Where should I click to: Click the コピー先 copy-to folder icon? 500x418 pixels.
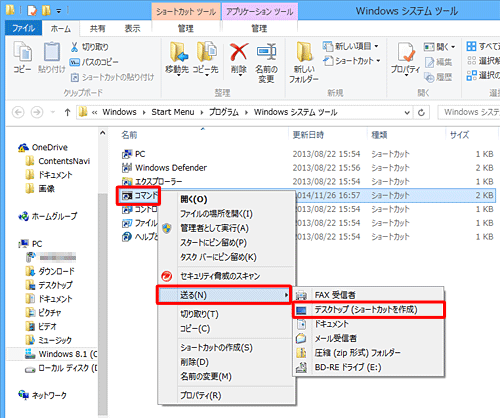tap(206, 52)
